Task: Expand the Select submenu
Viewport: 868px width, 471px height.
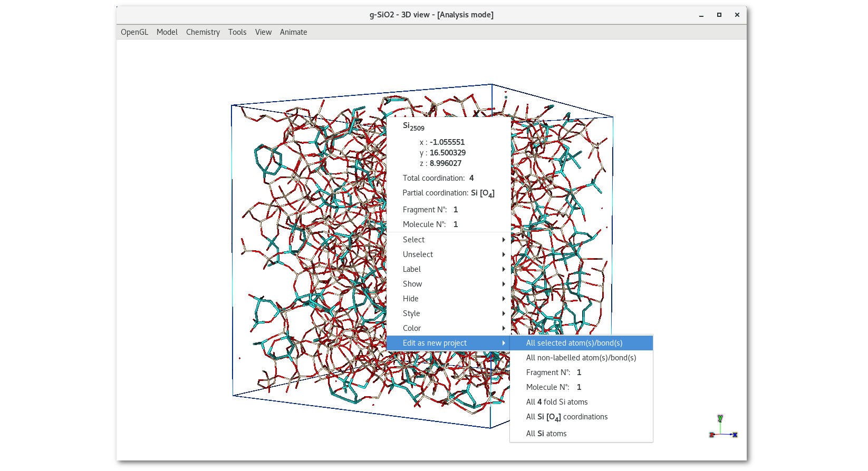Action: 448,240
